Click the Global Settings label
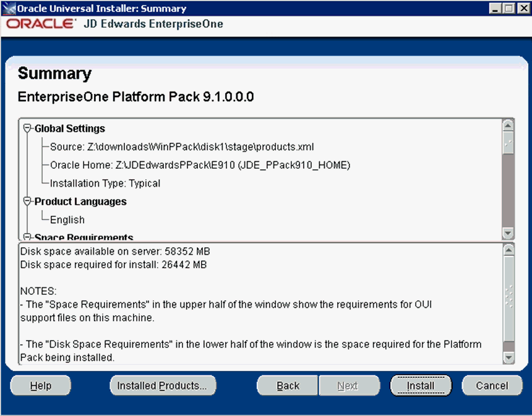This screenshot has width=532, height=416. 70,129
